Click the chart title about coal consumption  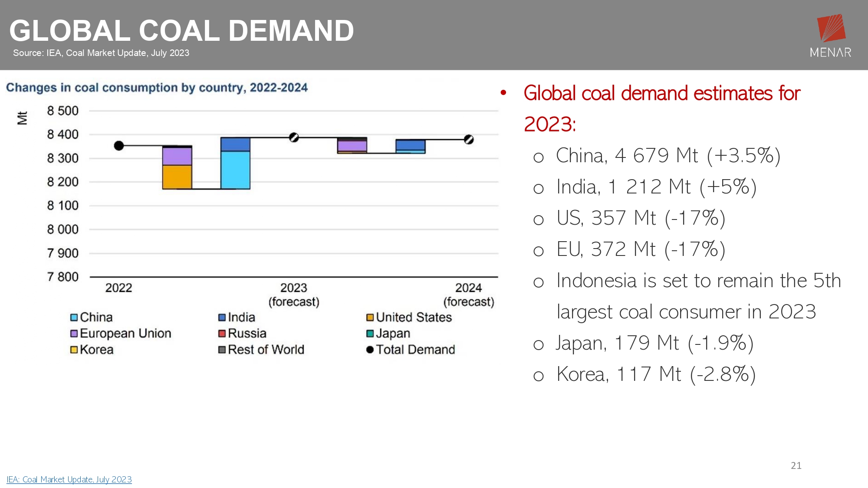[157, 88]
